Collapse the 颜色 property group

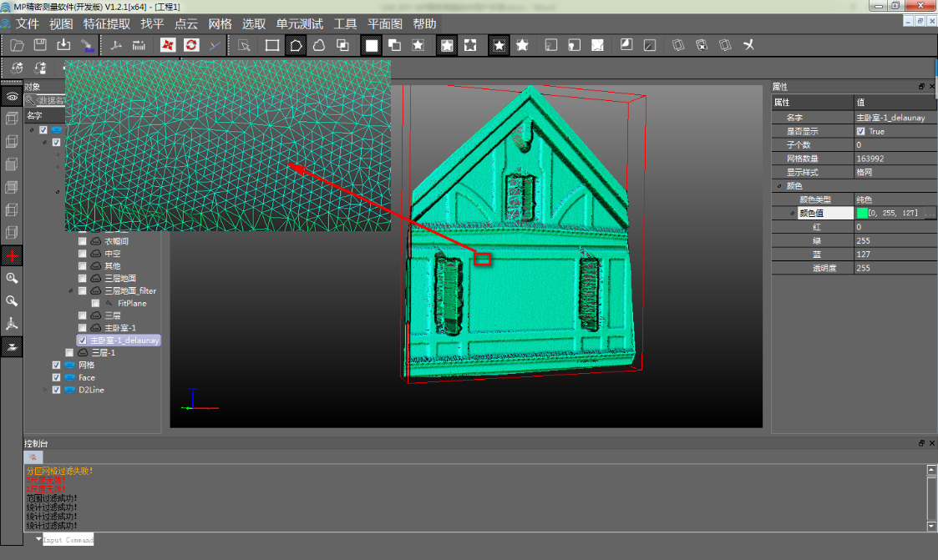click(x=778, y=186)
